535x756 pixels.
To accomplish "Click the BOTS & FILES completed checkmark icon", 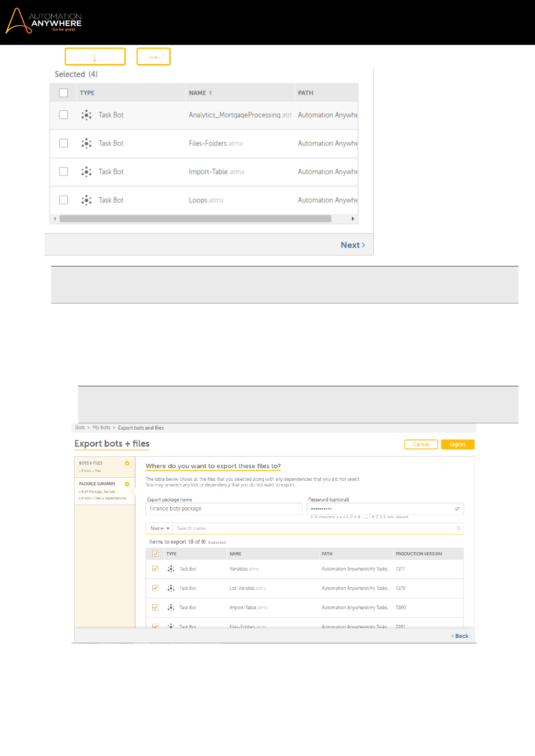I will (127, 463).
